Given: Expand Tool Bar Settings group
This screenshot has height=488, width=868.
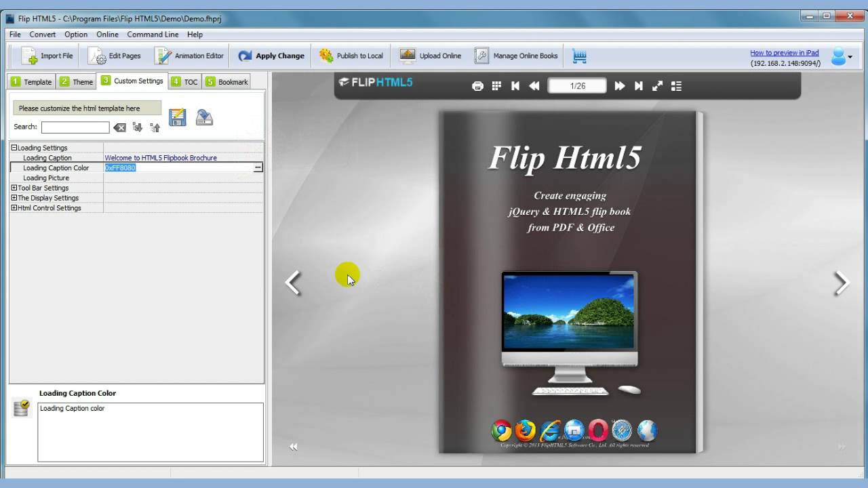Looking at the screenshot, I should tap(14, 188).
